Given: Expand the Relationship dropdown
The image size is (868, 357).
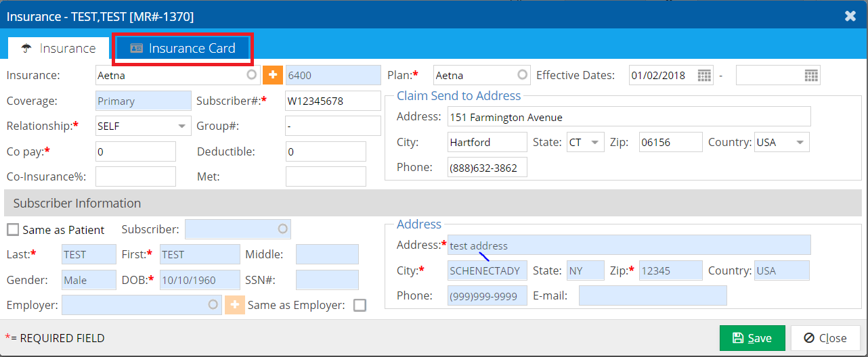Looking at the screenshot, I should (x=182, y=126).
